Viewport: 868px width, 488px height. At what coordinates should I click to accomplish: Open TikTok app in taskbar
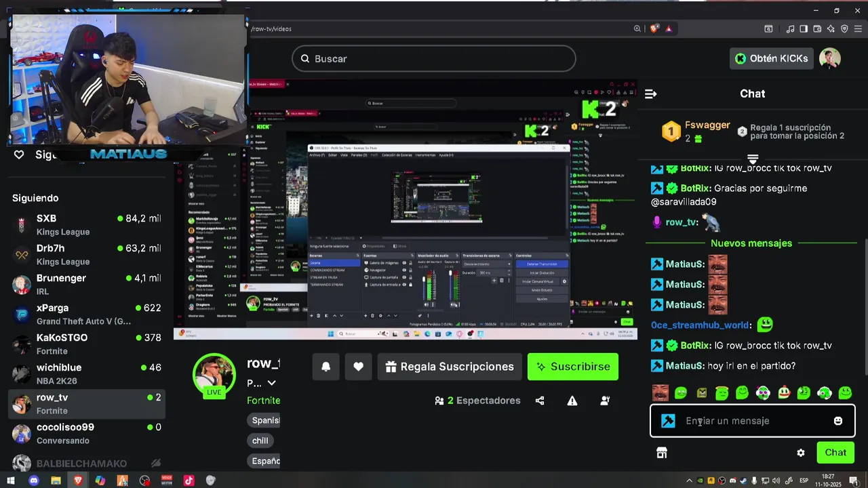coord(189,481)
